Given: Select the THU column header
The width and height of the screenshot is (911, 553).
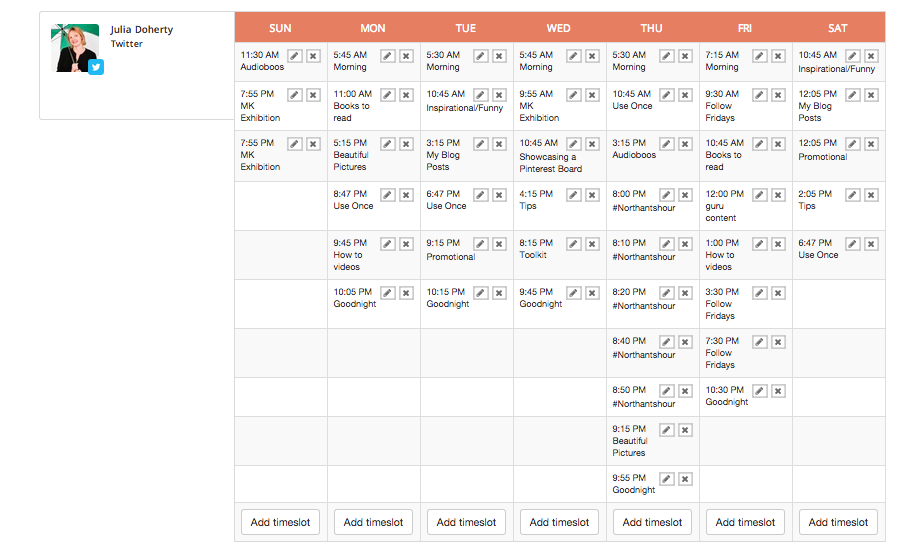Looking at the screenshot, I should coord(651,28).
